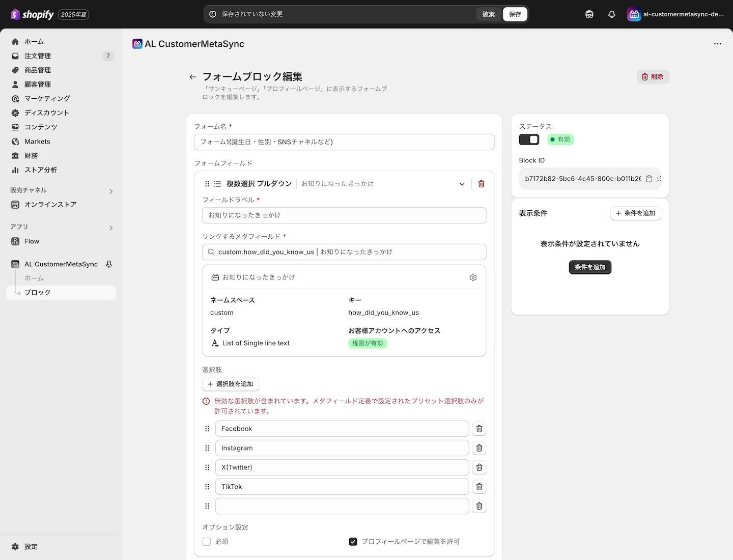Unpin AL CustomerMetaSync with pin icon
The width and height of the screenshot is (733, 560).
tap(109, 264)
